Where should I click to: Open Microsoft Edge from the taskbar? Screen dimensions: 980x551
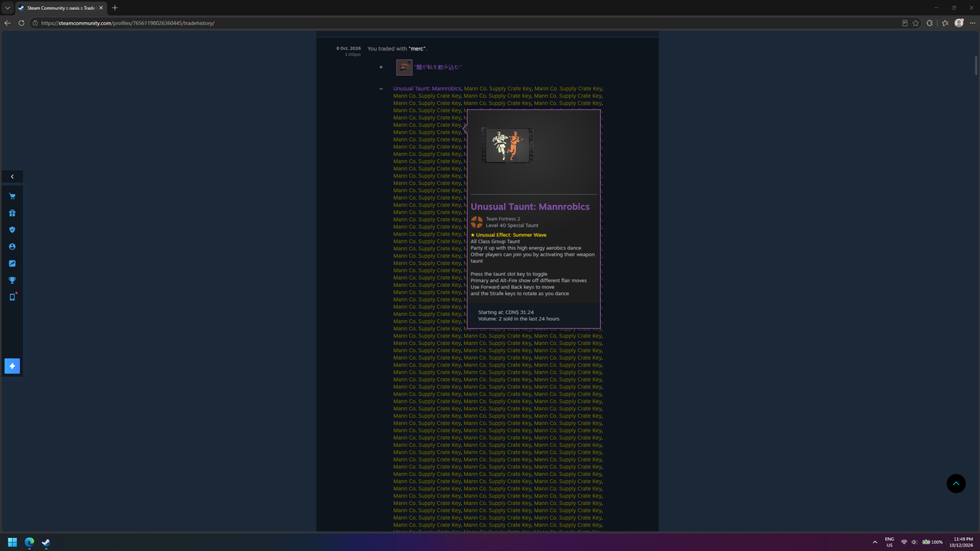pyautogui.click(x=29, y=543)
